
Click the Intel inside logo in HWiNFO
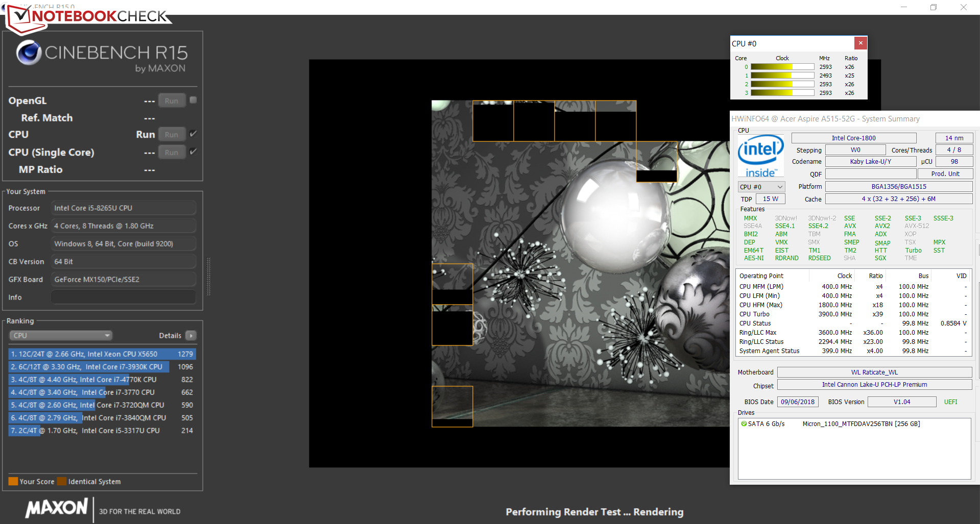pyautogui.click(x=760, y=156)
